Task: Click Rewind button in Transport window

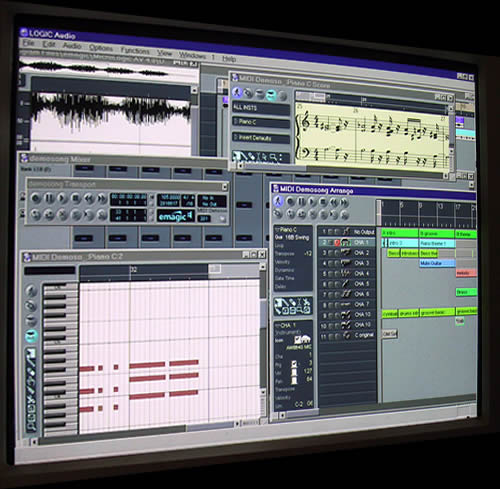Action: (x=89, y=199)
